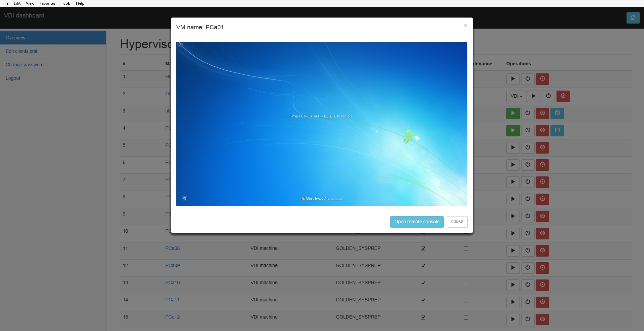Image resolution: width=644 pixels, height=331 pixels.
Task: Click the PCa01 Windows 7 screen preview
Action: click(x=322, y=124)
